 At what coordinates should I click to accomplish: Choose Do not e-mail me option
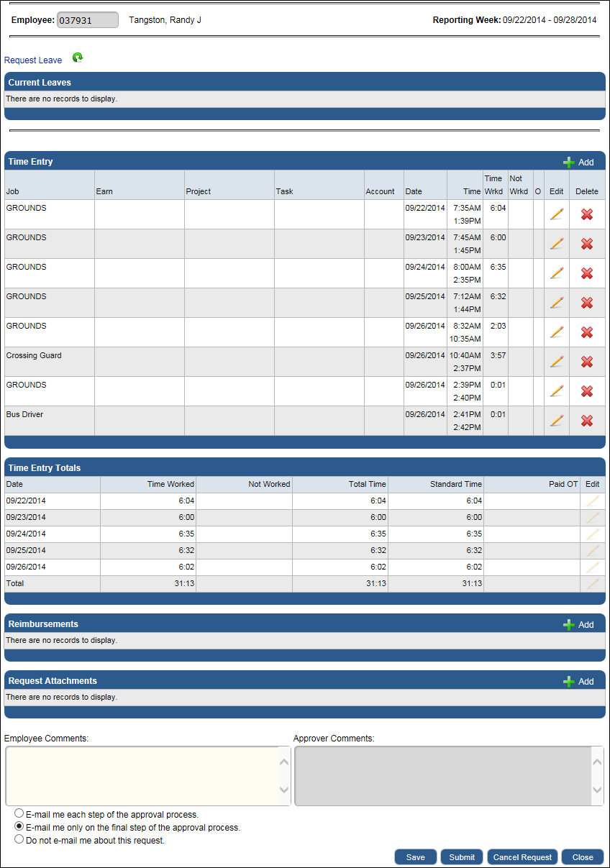(19, 840)
